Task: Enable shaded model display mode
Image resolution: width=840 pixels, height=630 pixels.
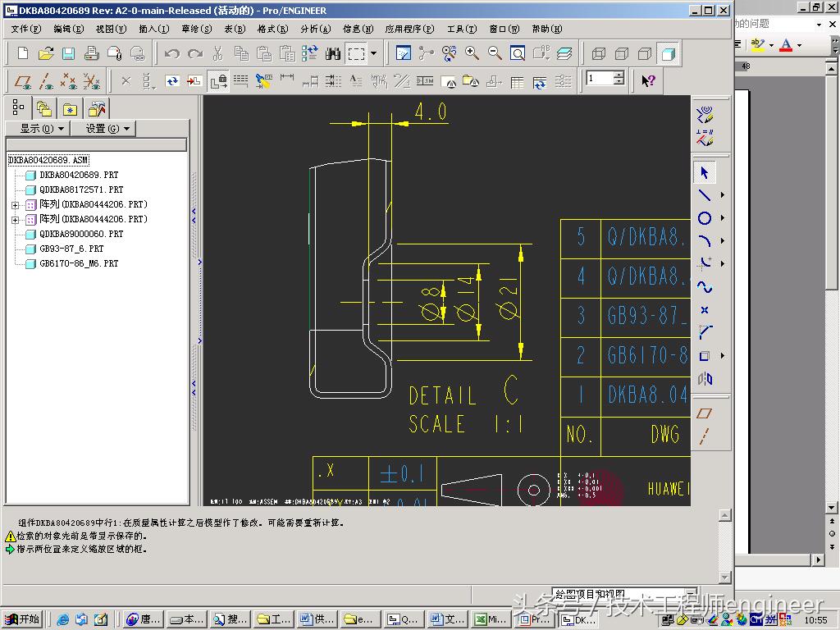Action: (x=668, y=53)
